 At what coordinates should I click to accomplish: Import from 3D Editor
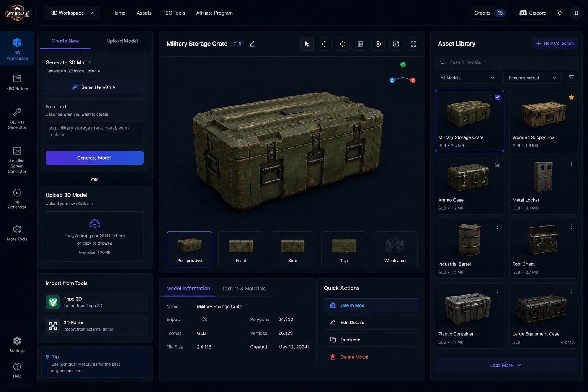[x=95, y=326]
